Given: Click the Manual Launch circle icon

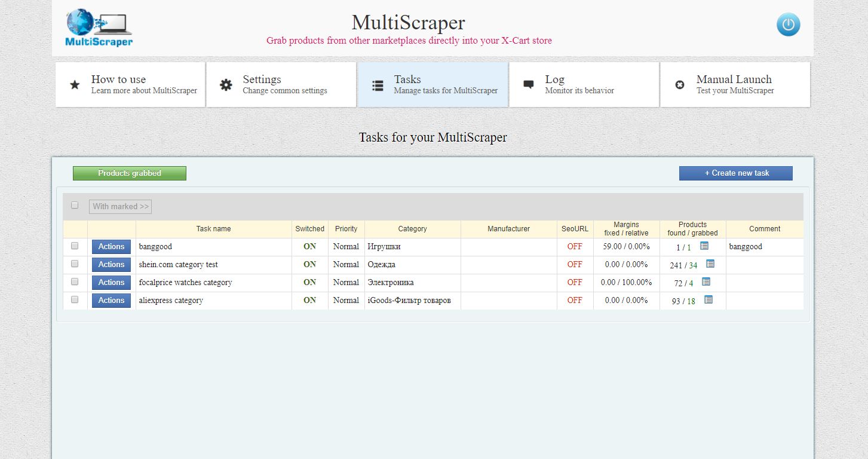Looking at the screenshot, I should (680, 85).
